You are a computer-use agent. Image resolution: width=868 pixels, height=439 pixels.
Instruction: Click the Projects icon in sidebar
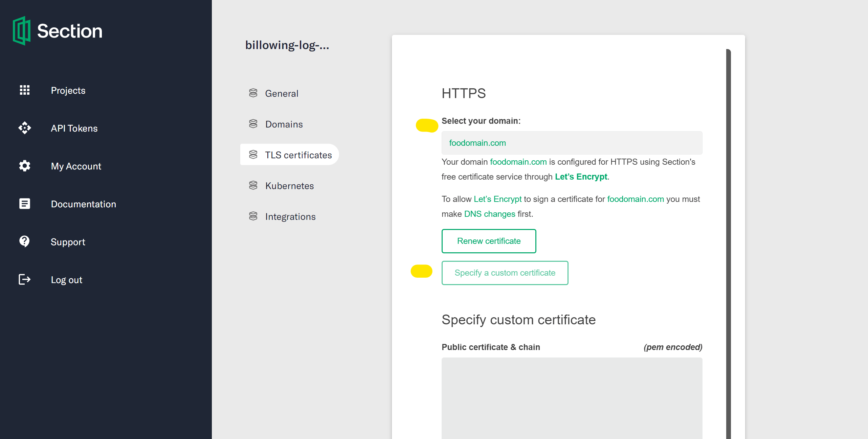[24, 90]
